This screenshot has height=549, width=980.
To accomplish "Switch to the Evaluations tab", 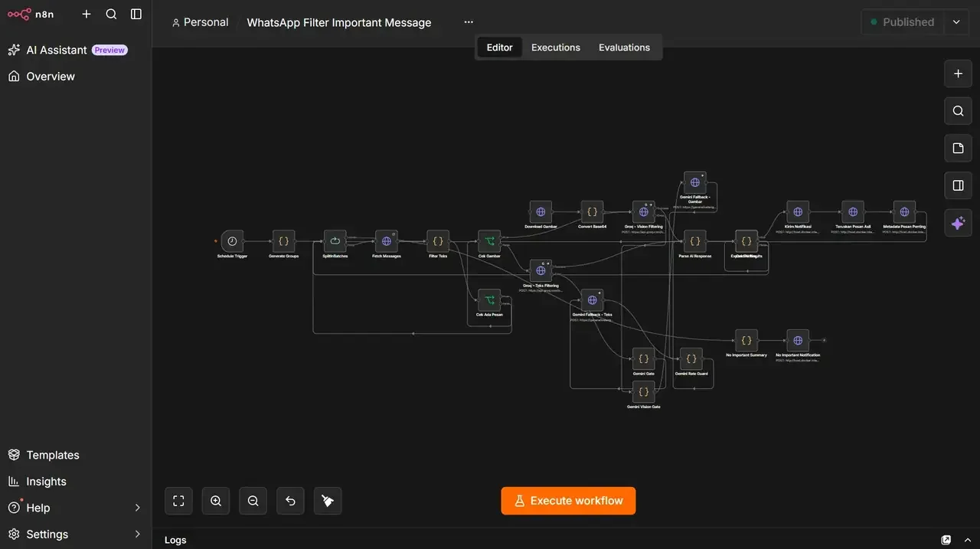I will 624,47.
